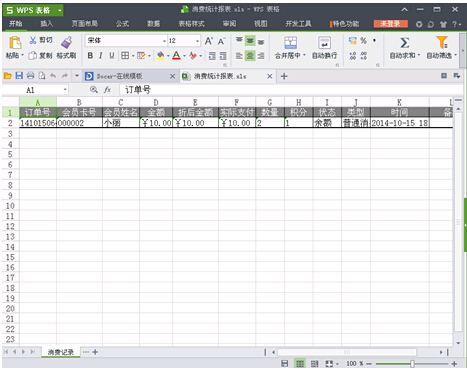
Task: Open the Data (数据) ribbon tab
Action: pos(153,24)
